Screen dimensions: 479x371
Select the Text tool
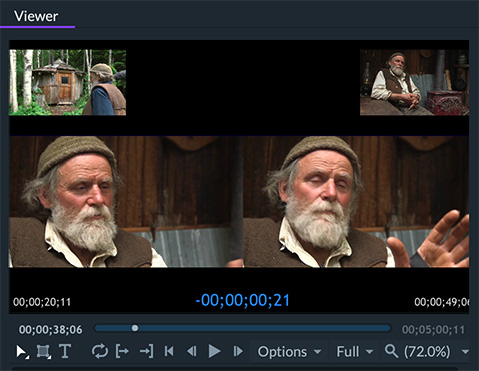click(65, 351)
